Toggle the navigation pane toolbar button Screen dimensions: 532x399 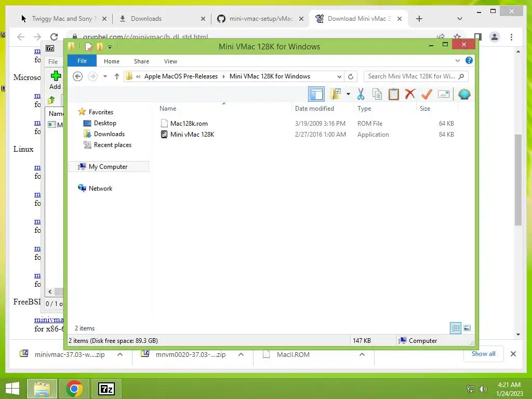316,95
